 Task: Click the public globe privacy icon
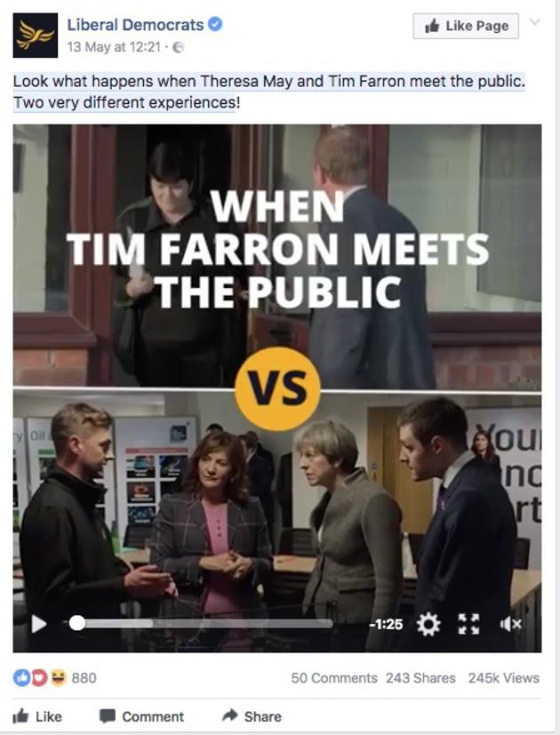(x=179, y=47)
